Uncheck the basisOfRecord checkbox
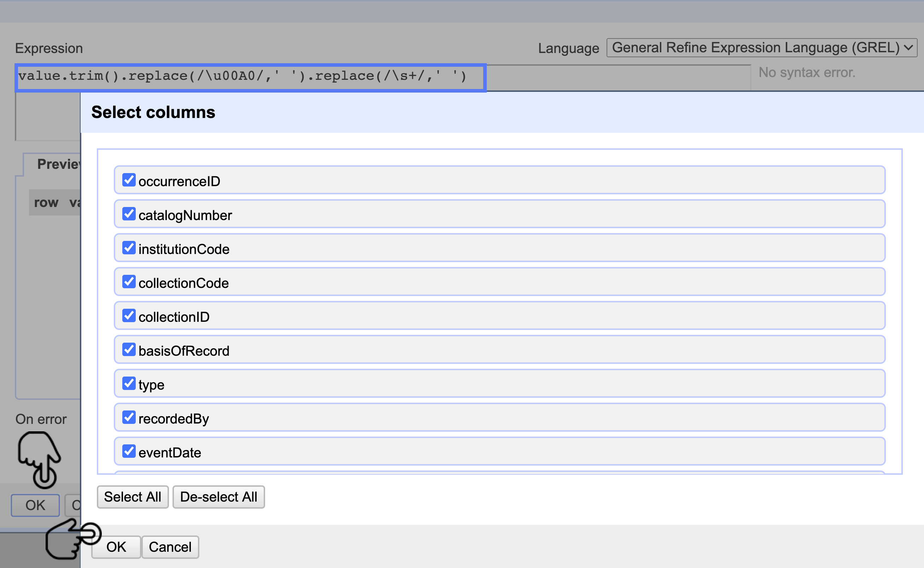Image resolution: width=924 pixels, height=568 pixels. tap(129, 349)
